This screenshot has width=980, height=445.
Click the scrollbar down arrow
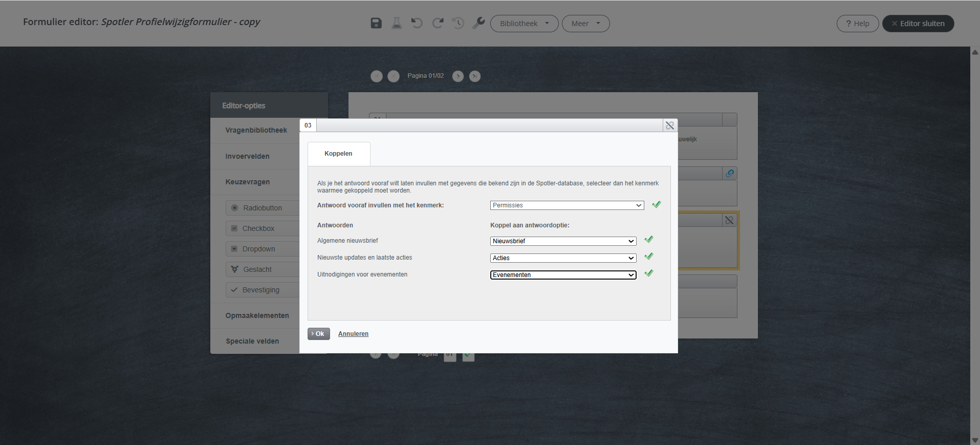pos(975,440)
